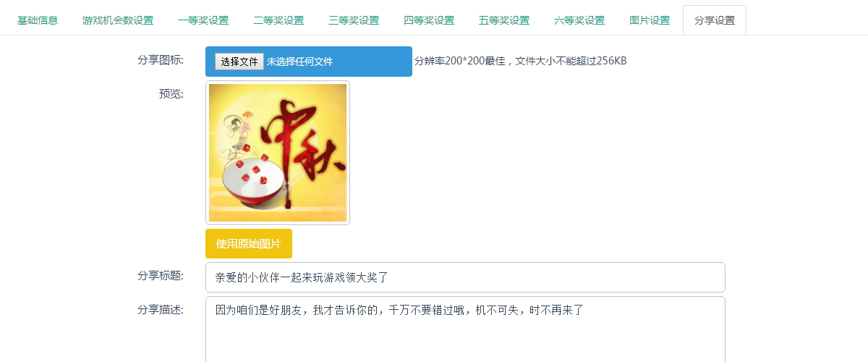Focus the 分享标题 text field
868x362 pixels.
pyautogui.click(x=465, y=277)
